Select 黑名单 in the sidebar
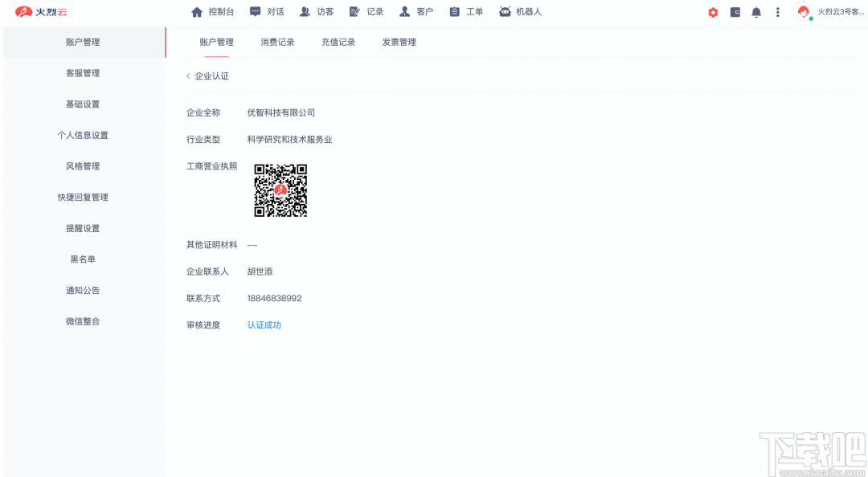 tap(84, 259)
